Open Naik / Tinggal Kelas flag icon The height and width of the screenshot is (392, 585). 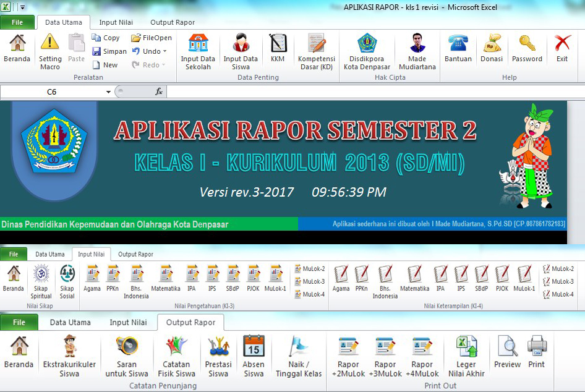tap(299, 346)
